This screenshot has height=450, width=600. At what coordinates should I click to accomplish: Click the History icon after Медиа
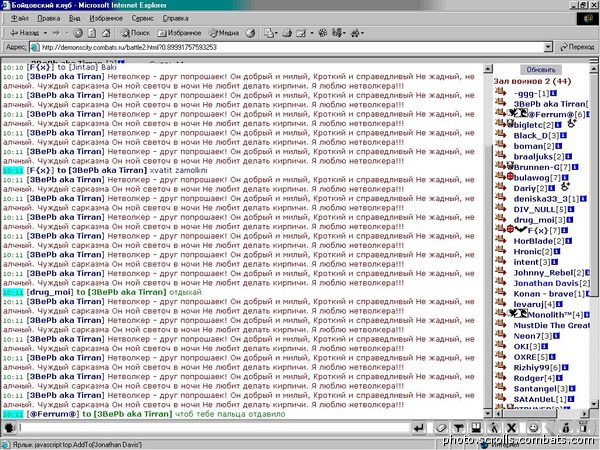click(x=251, y=33)
